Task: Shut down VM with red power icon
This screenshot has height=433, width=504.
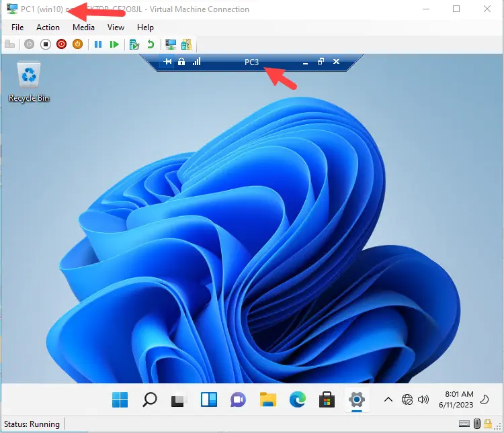Action: coord(61,44)
